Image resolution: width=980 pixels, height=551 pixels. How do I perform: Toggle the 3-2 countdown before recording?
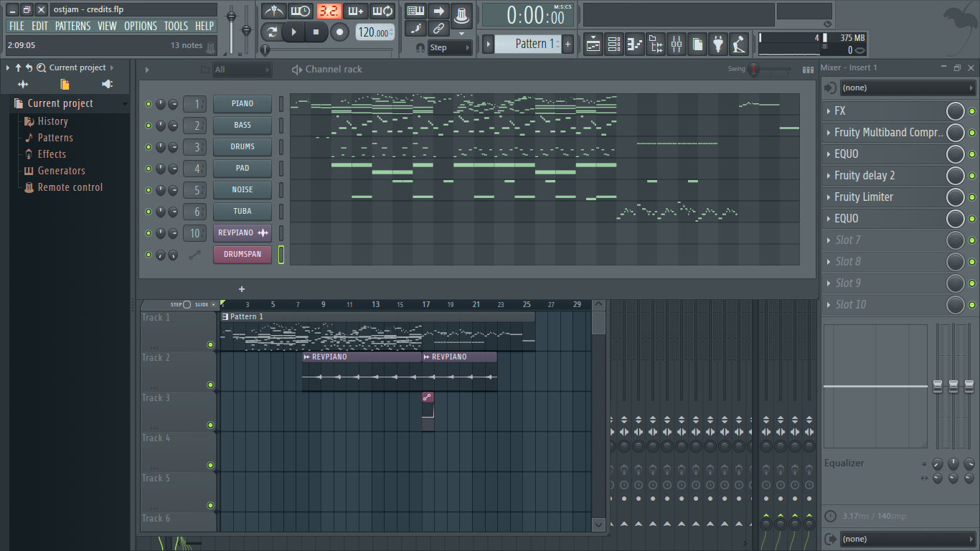tap(329, 11)
